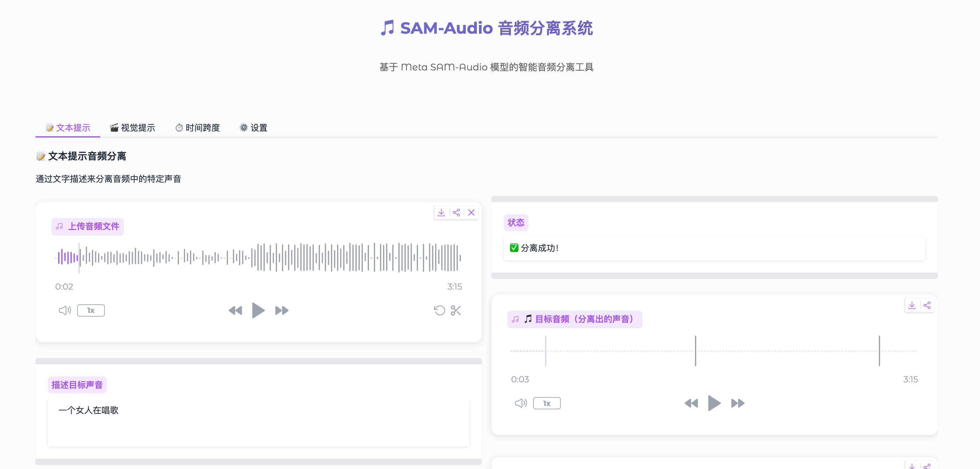Screen dimensions: 980x469
Task: Rewind the uploaded audio
Action: coord(235,310)
